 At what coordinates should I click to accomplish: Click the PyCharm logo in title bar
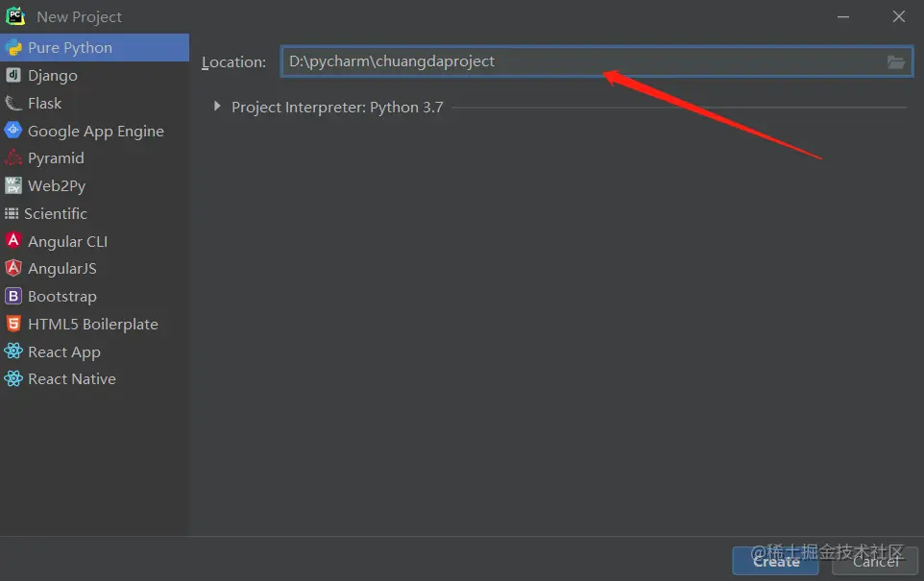(15, 16)
